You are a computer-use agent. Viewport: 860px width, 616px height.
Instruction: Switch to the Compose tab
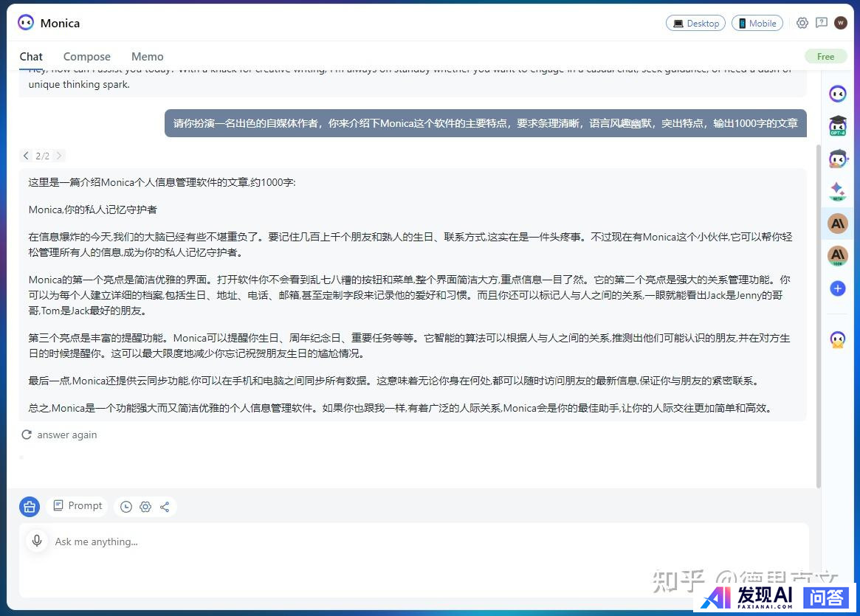pyautogui.click(x=86, y=57)
